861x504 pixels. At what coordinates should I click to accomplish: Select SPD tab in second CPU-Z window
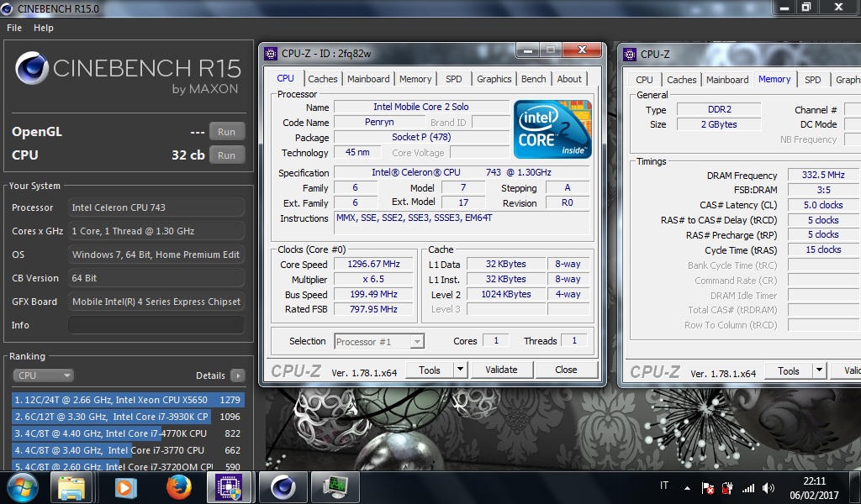pos(813,80)
